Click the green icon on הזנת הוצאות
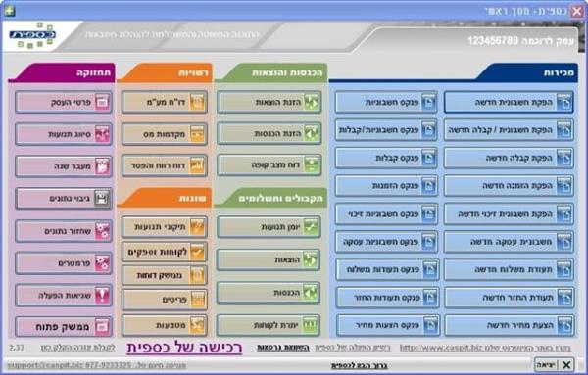Image resolution: width=588 pixels, height=375 pixels. [312, 102]
